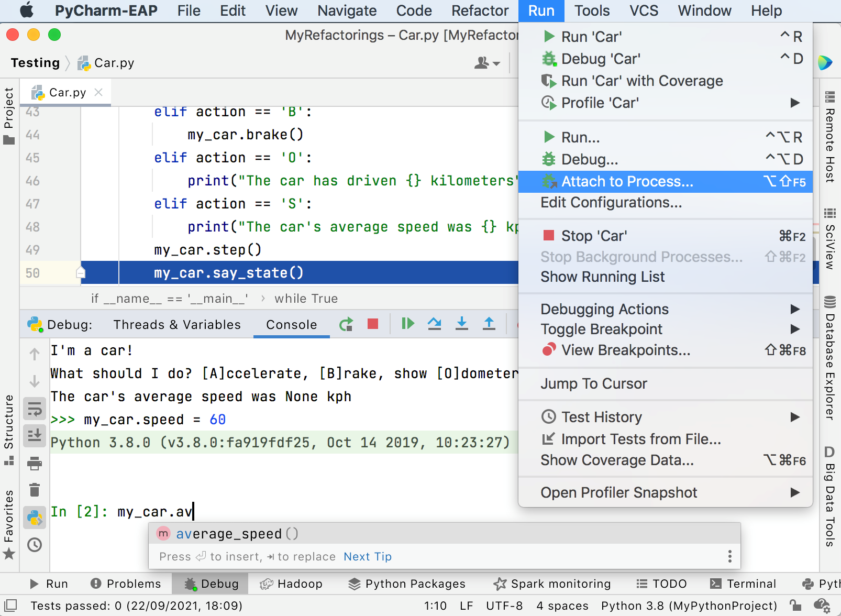The width and height of the screenshot is (841, 616).
Task: Open console history with clock icon
Action: 35,545
